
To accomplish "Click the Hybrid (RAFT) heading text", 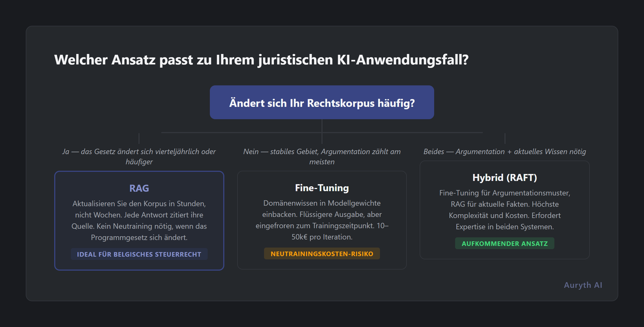I will 505,177.
